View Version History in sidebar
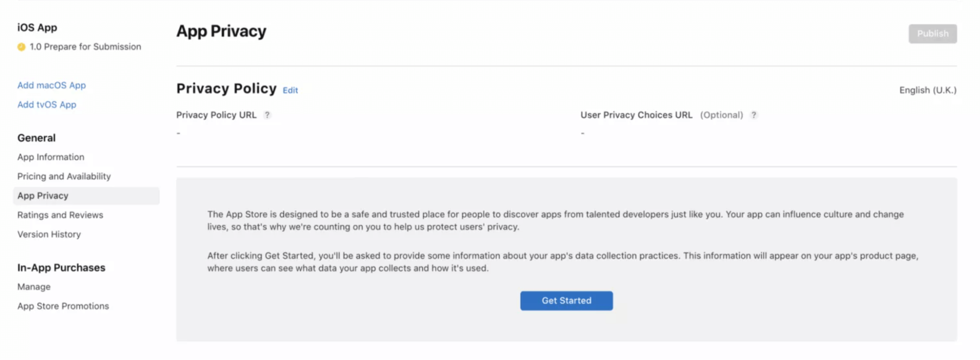The height and width of the screenshot is (360, 980). (49, 235)
